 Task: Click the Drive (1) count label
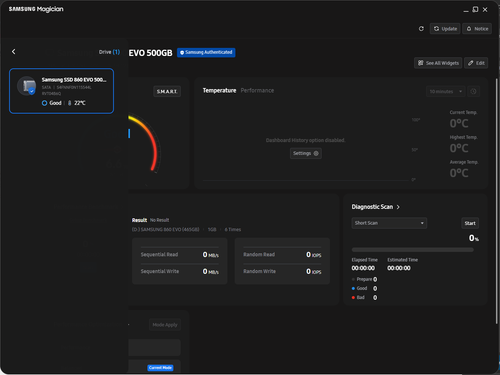[x=109, y=52]
